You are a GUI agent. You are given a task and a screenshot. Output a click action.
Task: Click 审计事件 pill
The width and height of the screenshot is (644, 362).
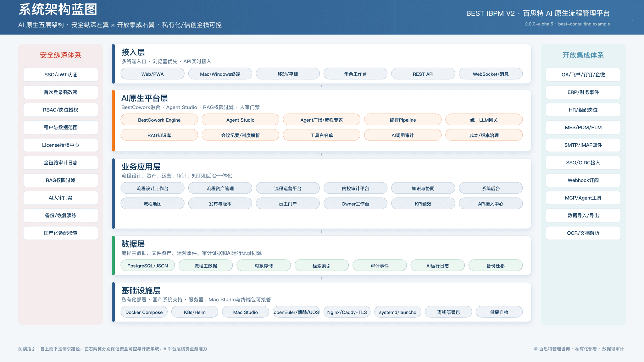pyautogui.click(x=380, y=266)
